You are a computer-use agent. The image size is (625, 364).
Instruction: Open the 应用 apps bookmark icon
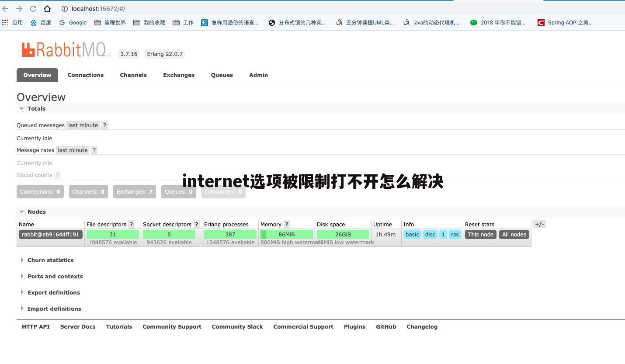point(5,23)
